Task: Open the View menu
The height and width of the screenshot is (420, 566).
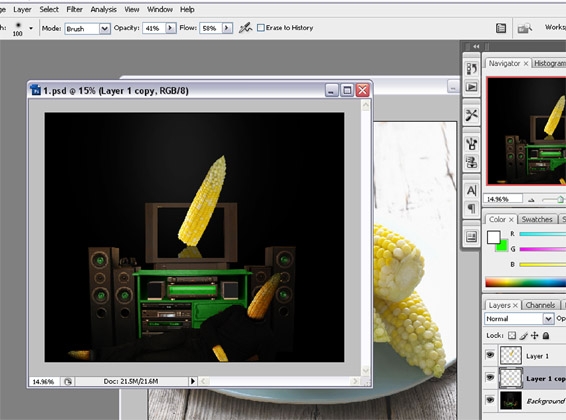Action: [x=132, y=10]
